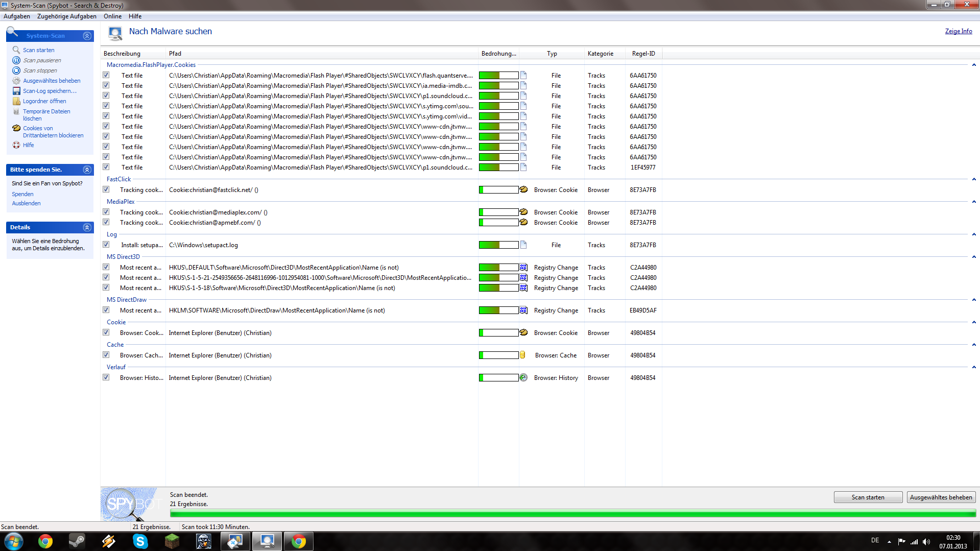The image size is (980, 551).
Task: Collapse the MS Direct3D group
Action: point(974,257)
